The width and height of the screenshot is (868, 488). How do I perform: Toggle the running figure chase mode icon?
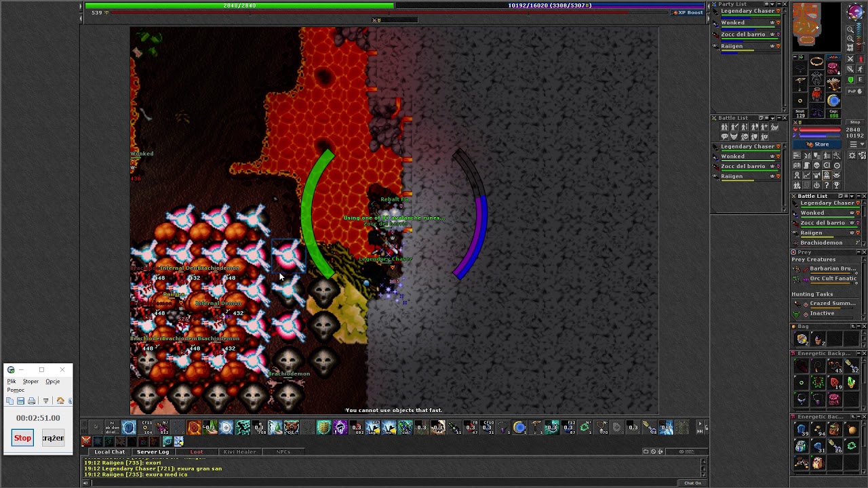coord(861,68)
